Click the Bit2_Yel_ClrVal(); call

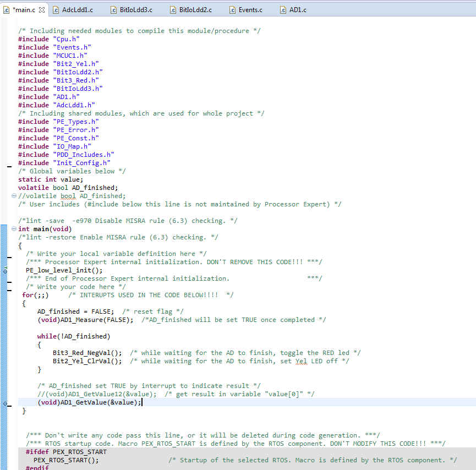pos(87,361)
